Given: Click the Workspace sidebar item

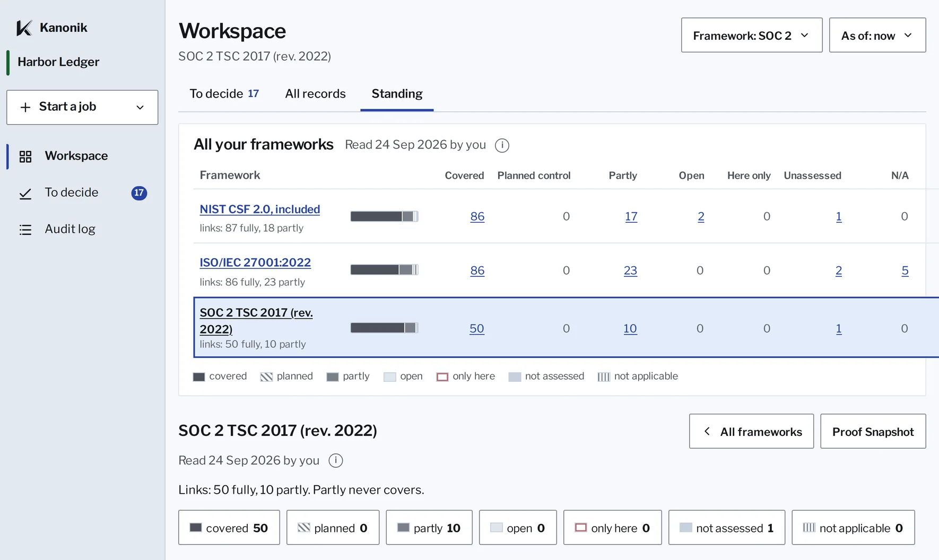Looking at the screenshot, I should coord(82,156).
